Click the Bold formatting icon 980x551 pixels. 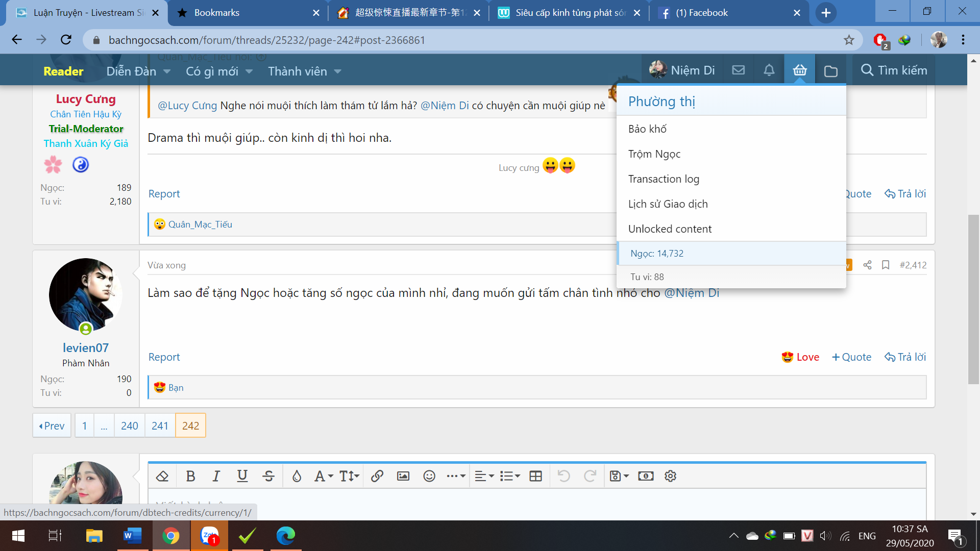tap(190, 476)
